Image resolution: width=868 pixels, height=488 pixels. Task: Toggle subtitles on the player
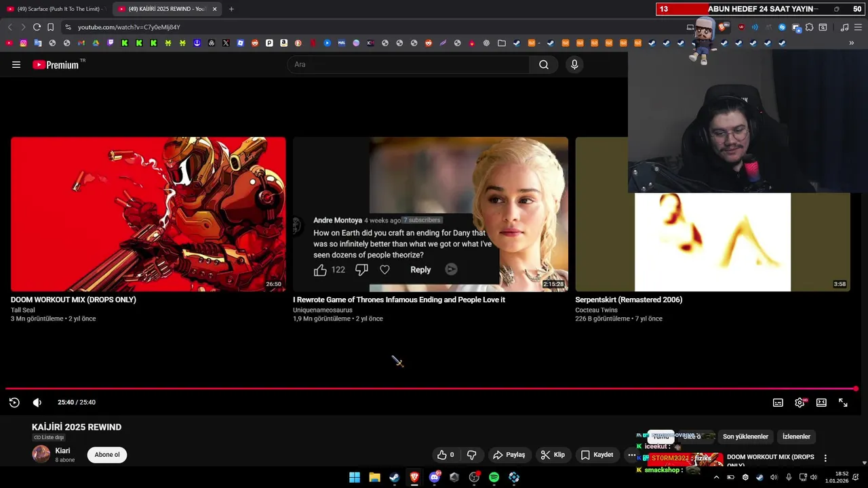point(778,403)
